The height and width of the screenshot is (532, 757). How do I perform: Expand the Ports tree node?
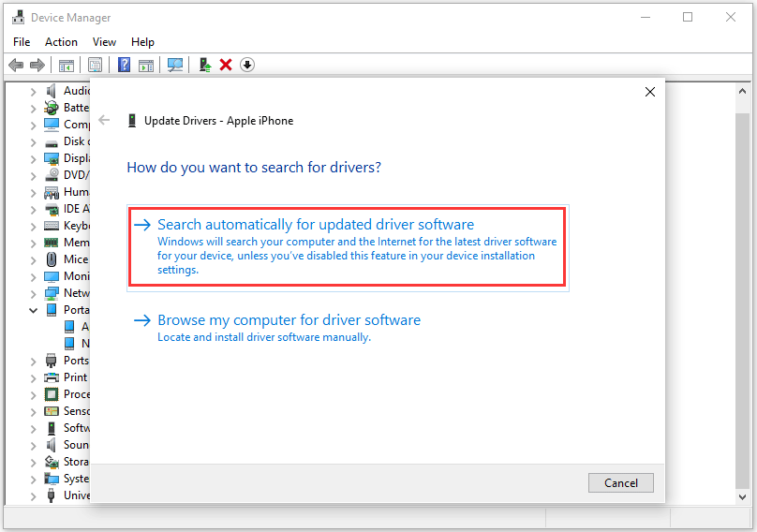tap(34, 361)
